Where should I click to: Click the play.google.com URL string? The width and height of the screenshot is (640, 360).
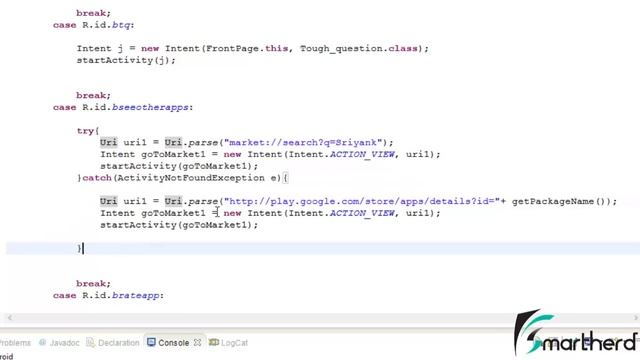[362, 201]
